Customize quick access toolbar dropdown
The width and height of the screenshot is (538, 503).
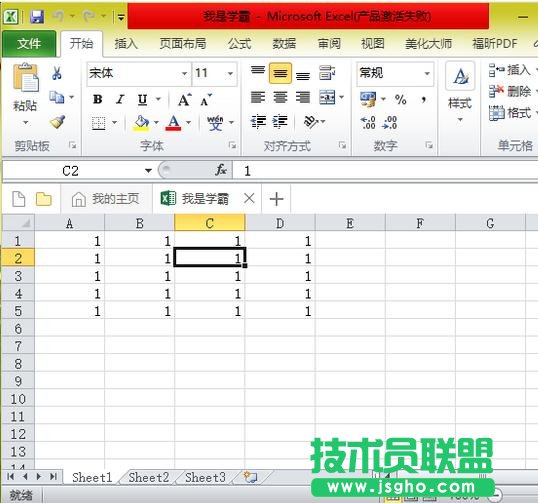[121, 17]
